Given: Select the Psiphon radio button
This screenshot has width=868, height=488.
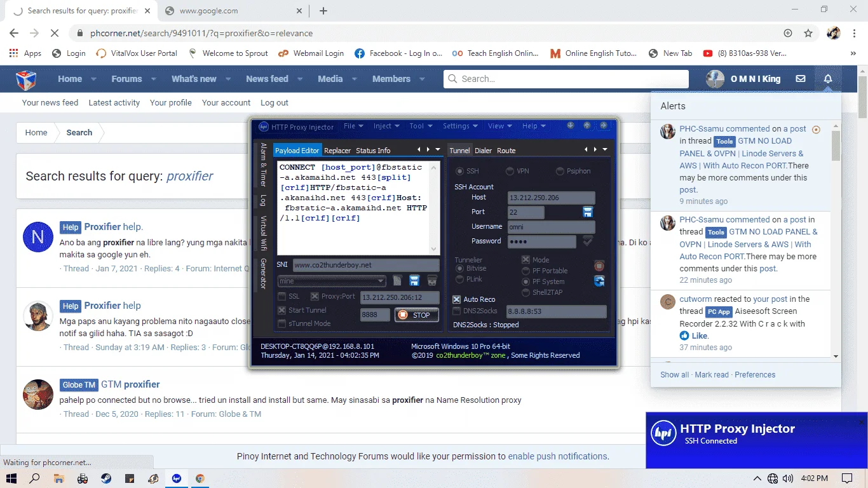Looking at the screenshot, I should tap(560, 171).
